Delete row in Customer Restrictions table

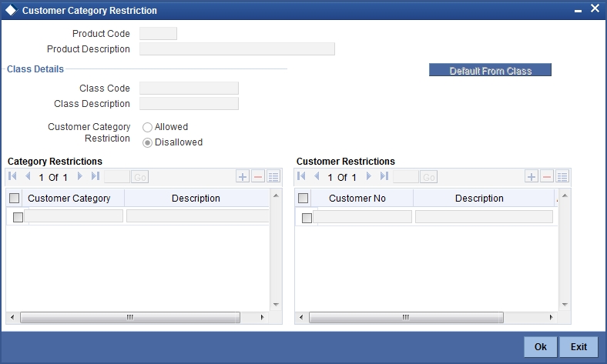547,177
